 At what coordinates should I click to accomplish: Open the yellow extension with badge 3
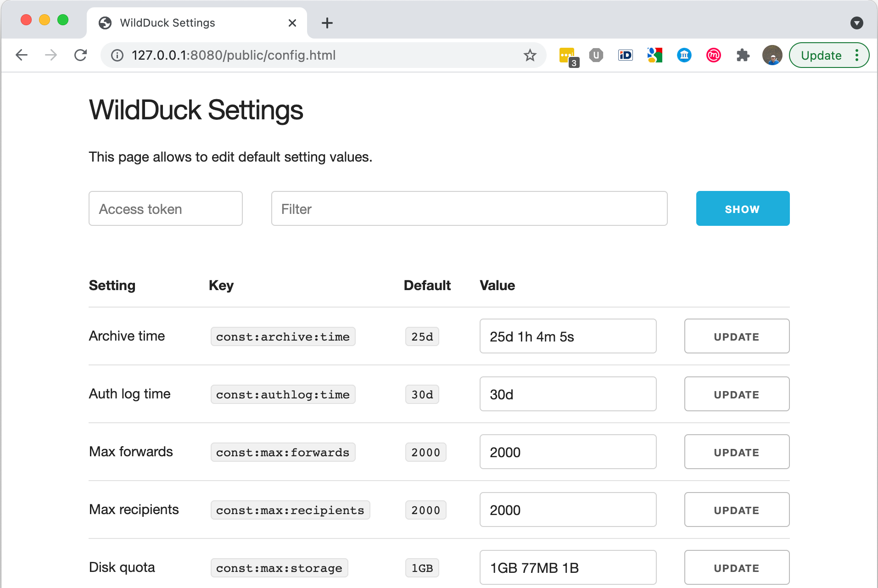pyautogui.click(x=568, y=56)
